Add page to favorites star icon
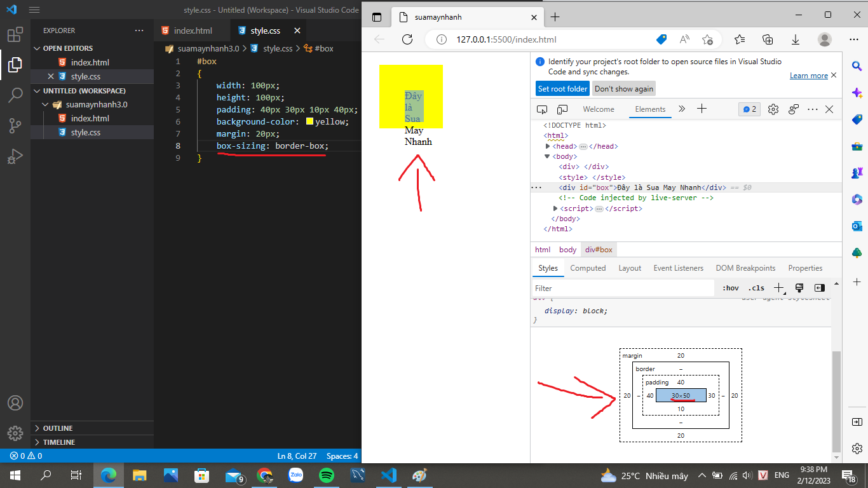Viewport: 868px width, 488px height. pyautogui.click(x=707, y=39)
